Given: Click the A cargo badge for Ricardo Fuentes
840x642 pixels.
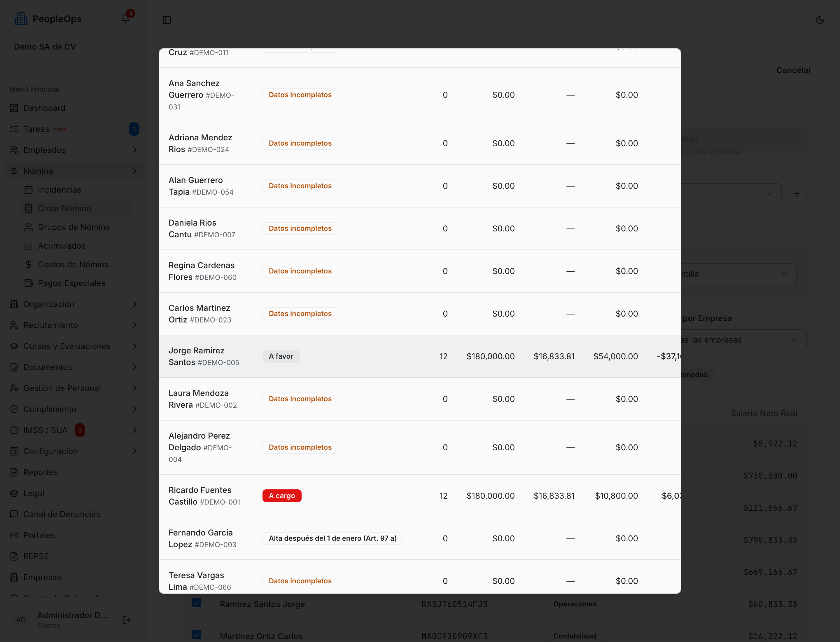Looking at the screenshot, I should tap(282, 496).
